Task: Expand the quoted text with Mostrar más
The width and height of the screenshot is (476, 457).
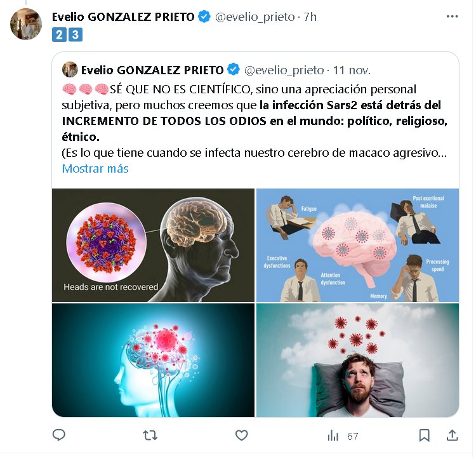Action: tap(95, 169)
